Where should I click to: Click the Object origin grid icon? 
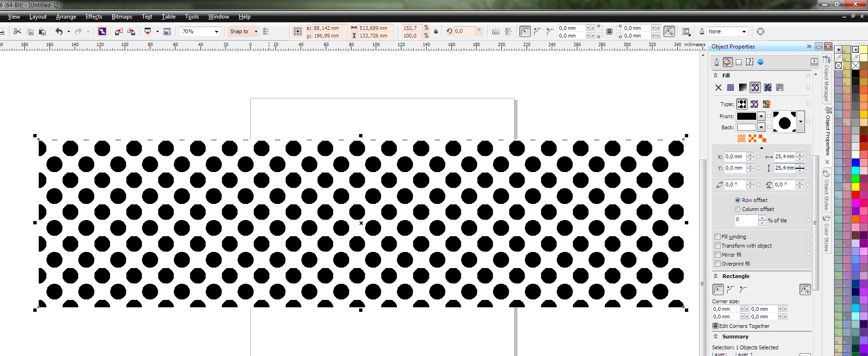[298, 31]
